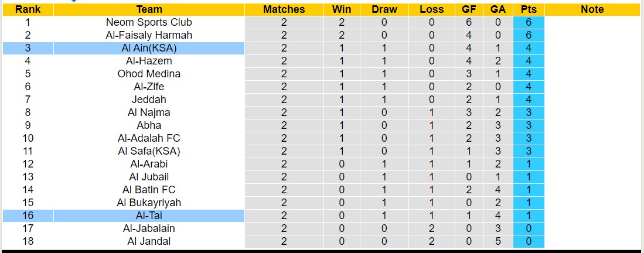The width and height of the screenshot is (644, 253).
Task: Open the Al Jandal team link
Action: click(149, 241)
